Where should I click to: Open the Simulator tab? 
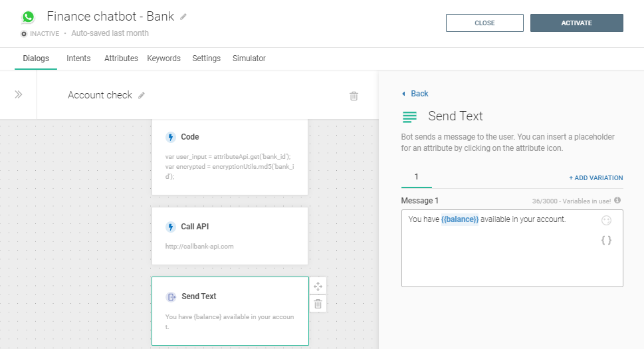click(x=249, y=58)
